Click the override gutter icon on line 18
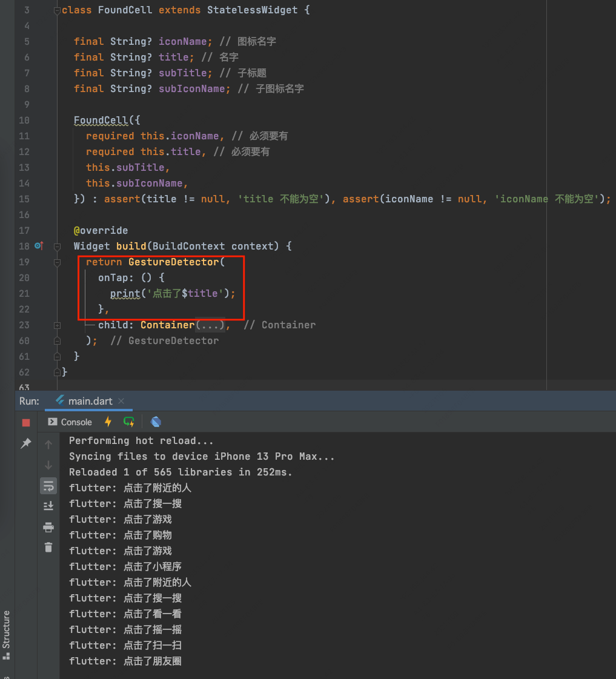616x679 pixels. (39, 246)
